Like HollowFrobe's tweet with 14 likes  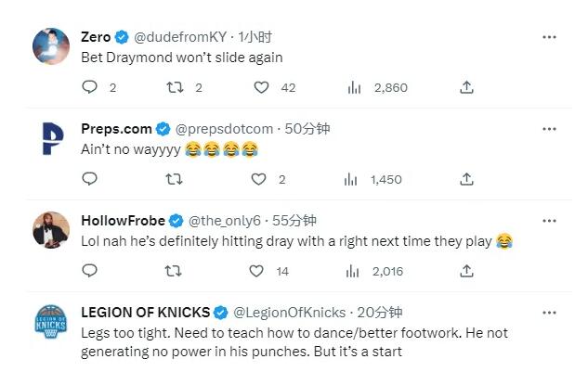(259, 271)
